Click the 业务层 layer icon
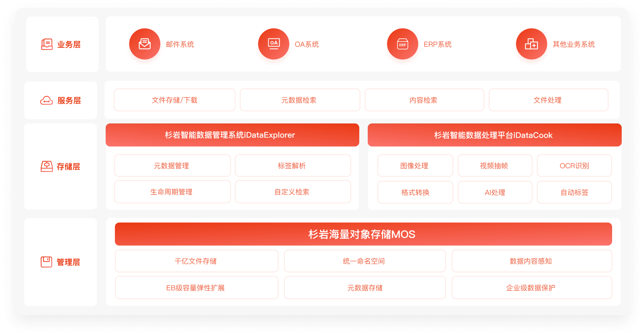This screenshot has height=336, width=644. pyautogui.click(x=47, y=44)
